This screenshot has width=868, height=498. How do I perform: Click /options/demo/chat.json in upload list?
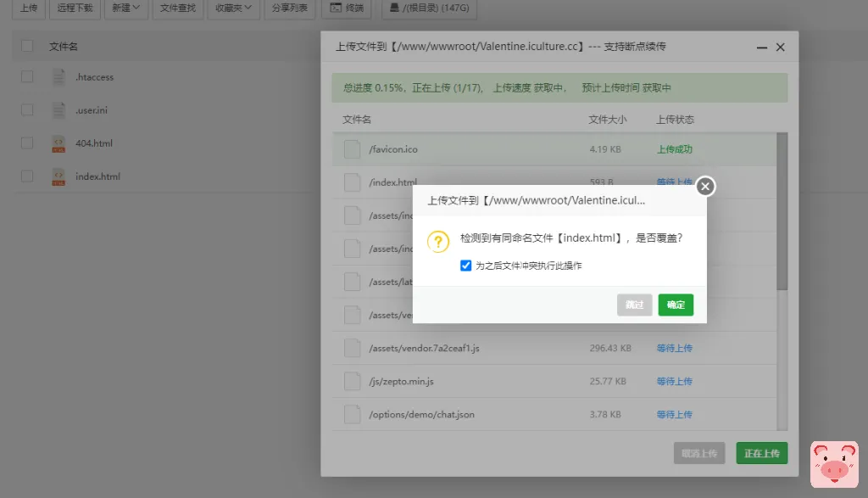(x=421, y=414)
